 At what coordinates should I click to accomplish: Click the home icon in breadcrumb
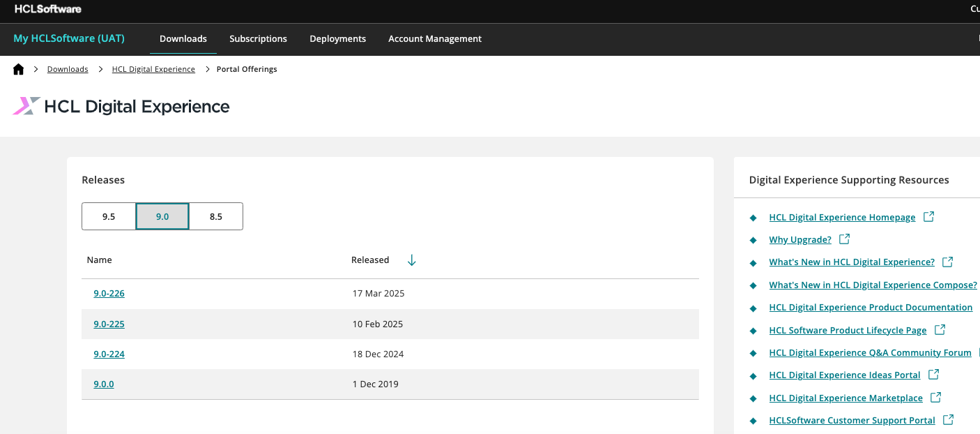coord(19,69)
